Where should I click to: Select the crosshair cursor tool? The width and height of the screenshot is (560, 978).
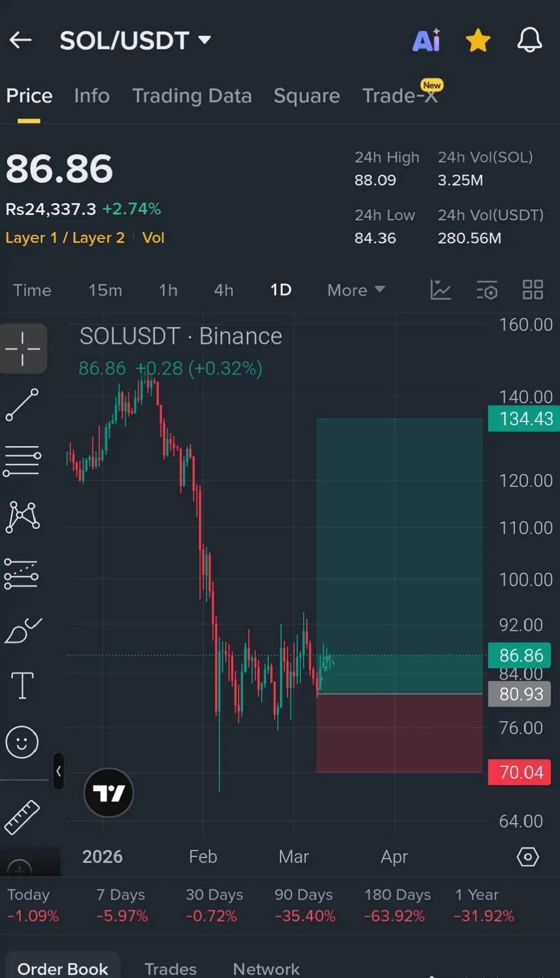coord(23,349)
